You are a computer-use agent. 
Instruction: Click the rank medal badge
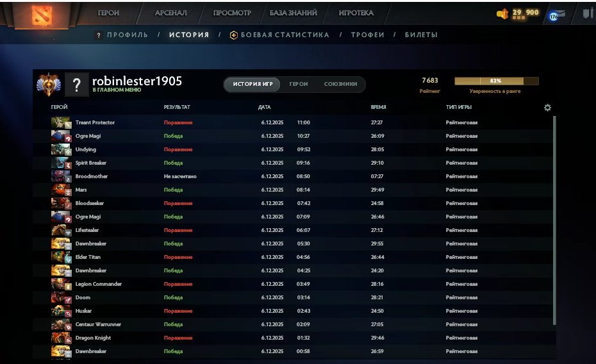pos(49,85)
